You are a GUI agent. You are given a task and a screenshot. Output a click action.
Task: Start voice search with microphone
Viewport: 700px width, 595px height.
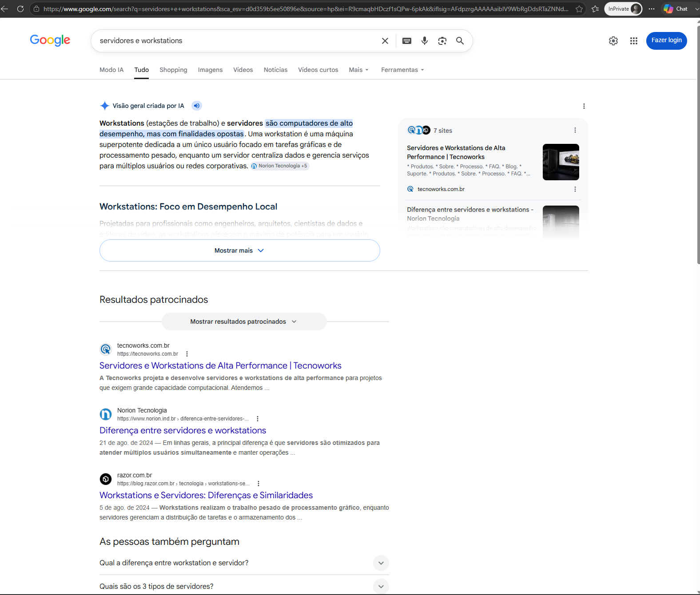tap(425, 41)
